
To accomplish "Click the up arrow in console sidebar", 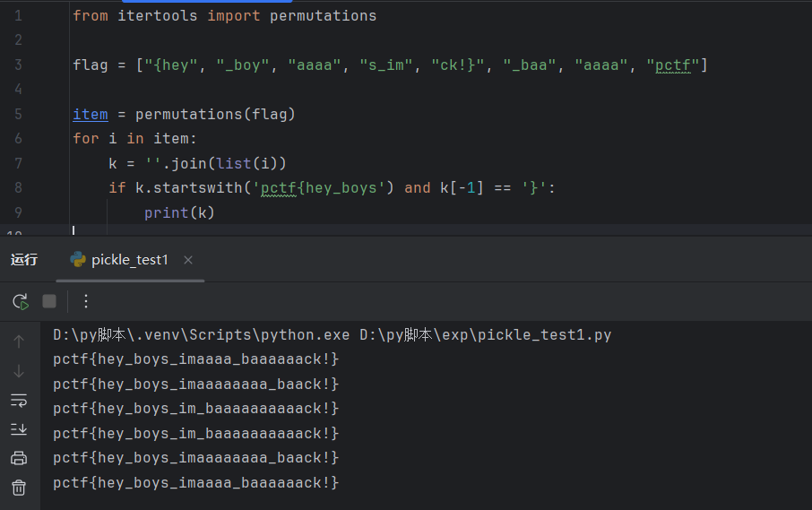I will [19, 341].
